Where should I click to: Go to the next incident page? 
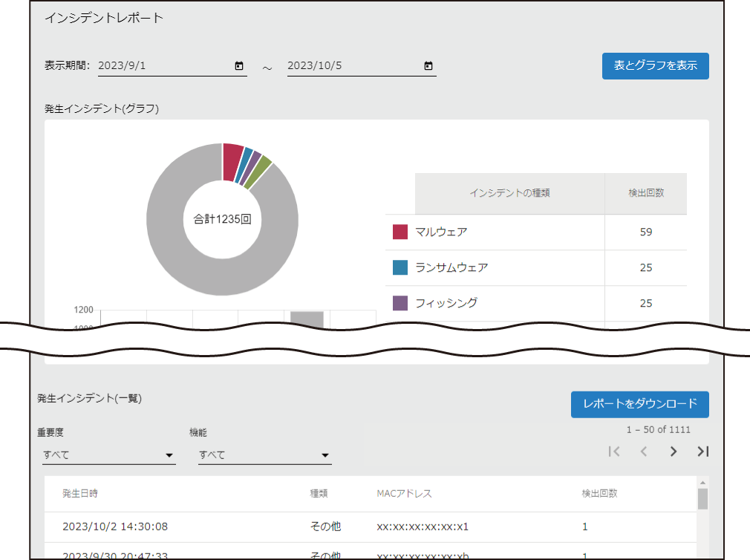[673, 451]
